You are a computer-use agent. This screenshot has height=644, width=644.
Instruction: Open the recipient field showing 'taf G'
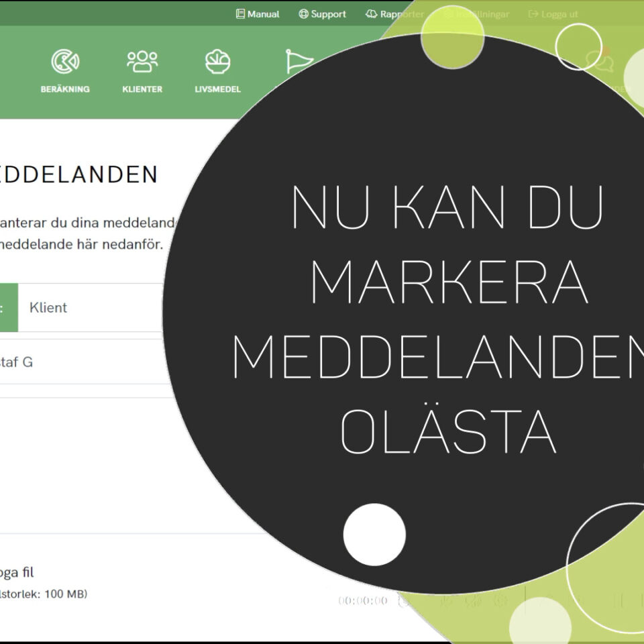pos(80,362)
